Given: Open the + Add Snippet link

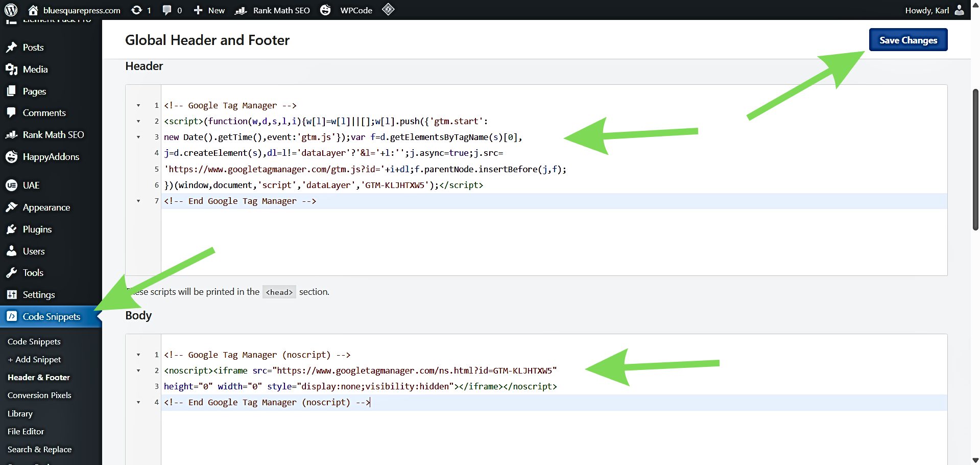Looking at the screenshot, I should [34, 360].
